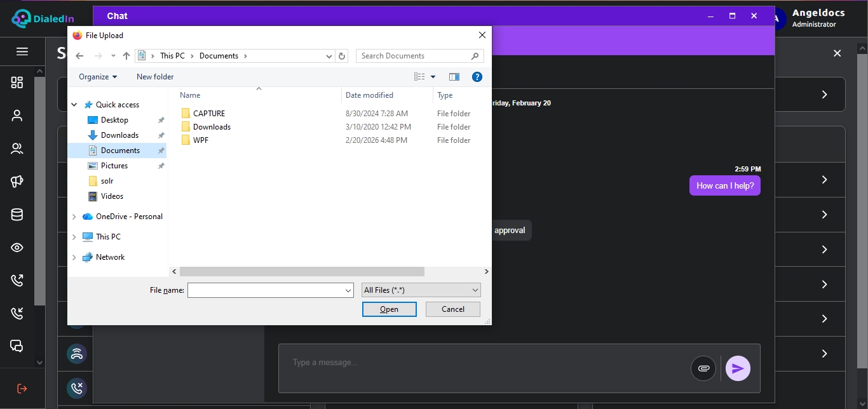Close the dark panel with the X icon

[x=837, y=53]
